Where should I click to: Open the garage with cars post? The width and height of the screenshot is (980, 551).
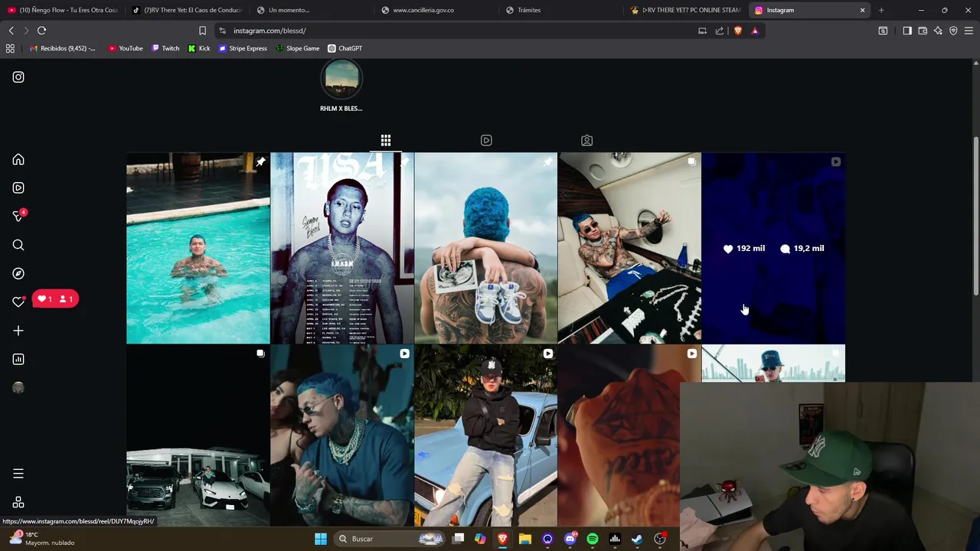[198, 436]
